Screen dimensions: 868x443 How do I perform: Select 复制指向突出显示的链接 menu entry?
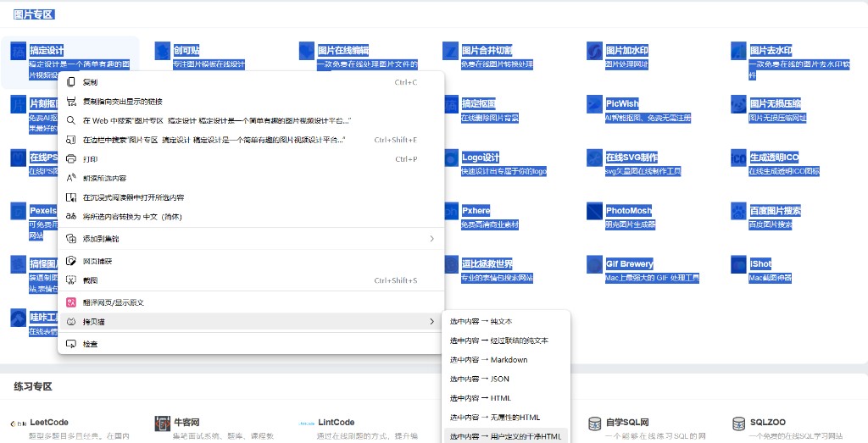pos(251,101)
